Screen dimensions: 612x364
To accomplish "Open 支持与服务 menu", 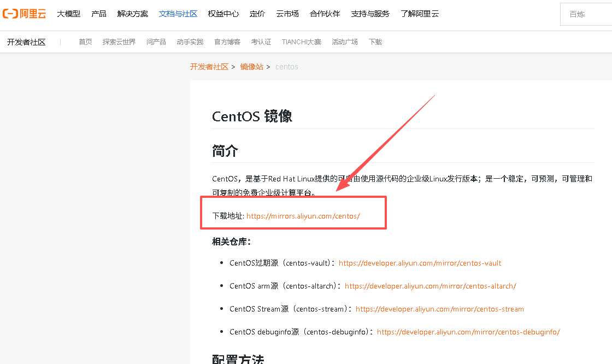I will coord(370,14).
